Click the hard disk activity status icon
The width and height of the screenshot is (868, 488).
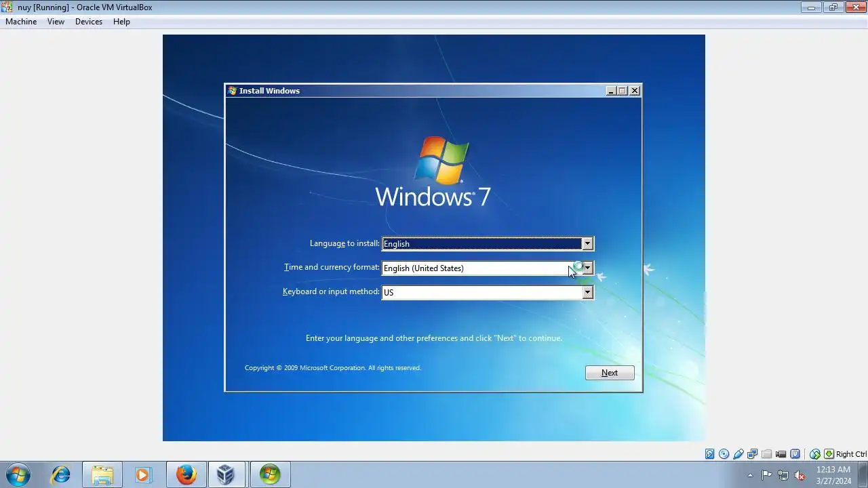pyautogui.click(x=710, y=453)
